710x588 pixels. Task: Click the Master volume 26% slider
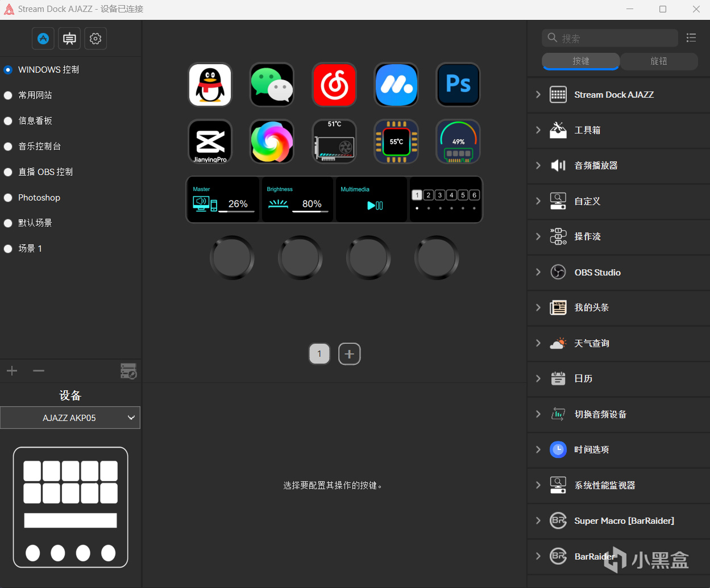(x=223, y=200)
